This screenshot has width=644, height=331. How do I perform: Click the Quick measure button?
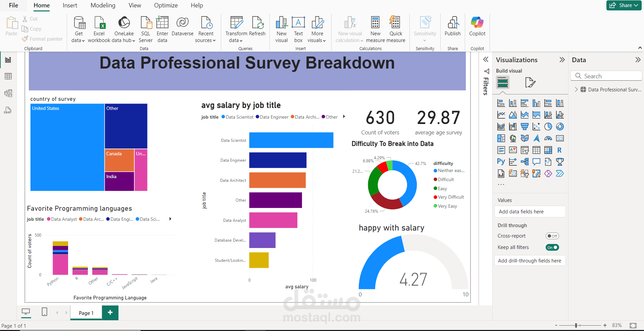click(x=396, y=30)
